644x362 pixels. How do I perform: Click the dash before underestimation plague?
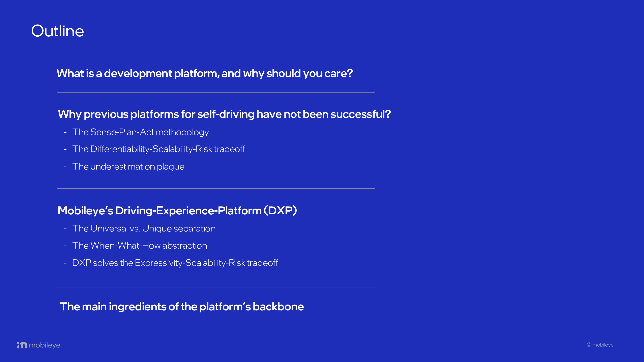coord(65,167)
